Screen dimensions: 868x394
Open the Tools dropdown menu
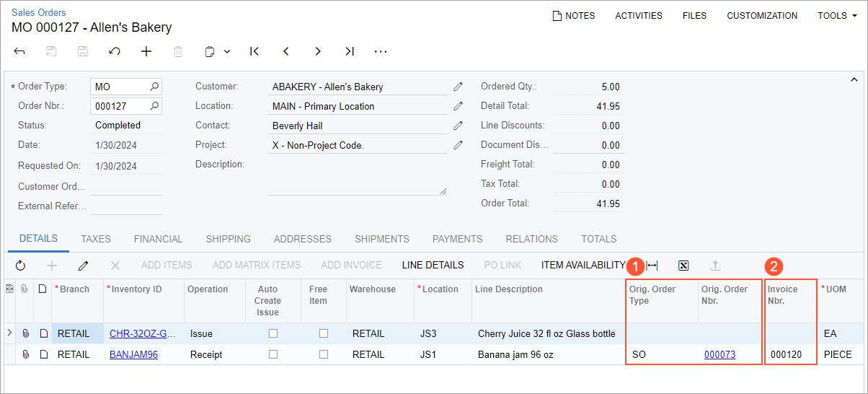837,15
